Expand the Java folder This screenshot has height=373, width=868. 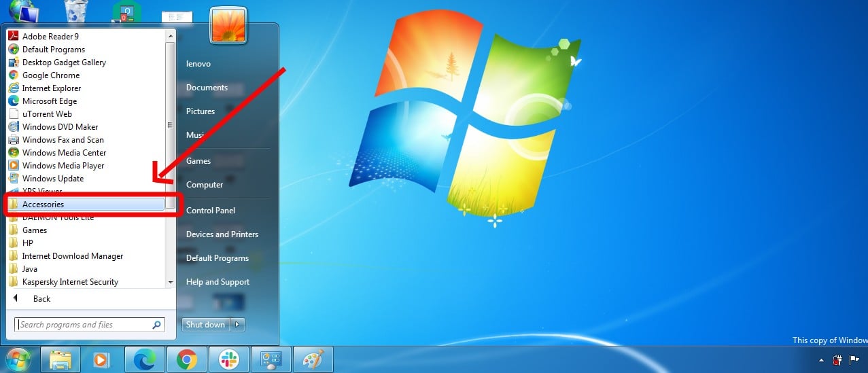[30, 269]
